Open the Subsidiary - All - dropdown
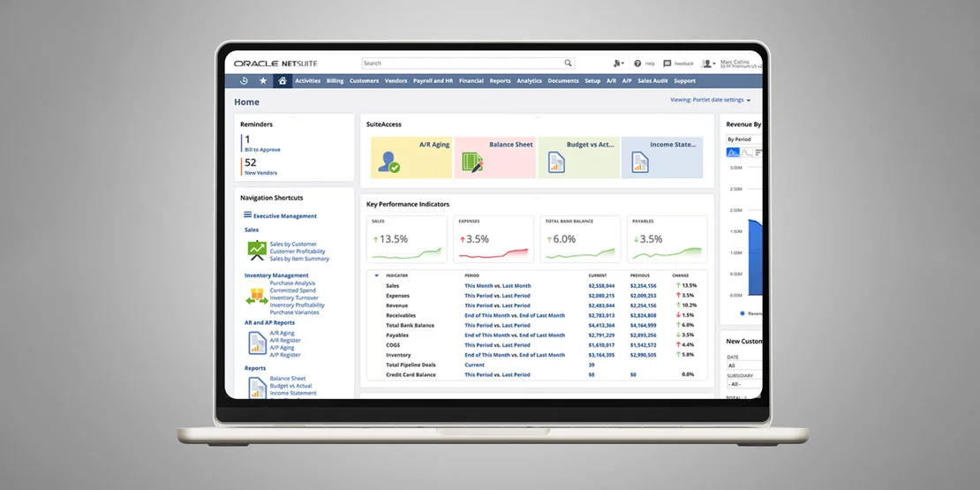 [743, 384]
